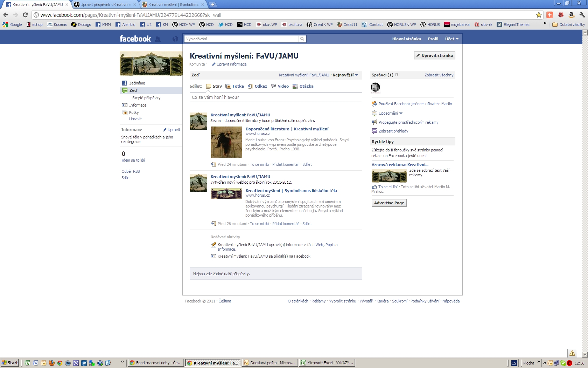
Task: Click the Windows Start button
Action: pos(10,363)
